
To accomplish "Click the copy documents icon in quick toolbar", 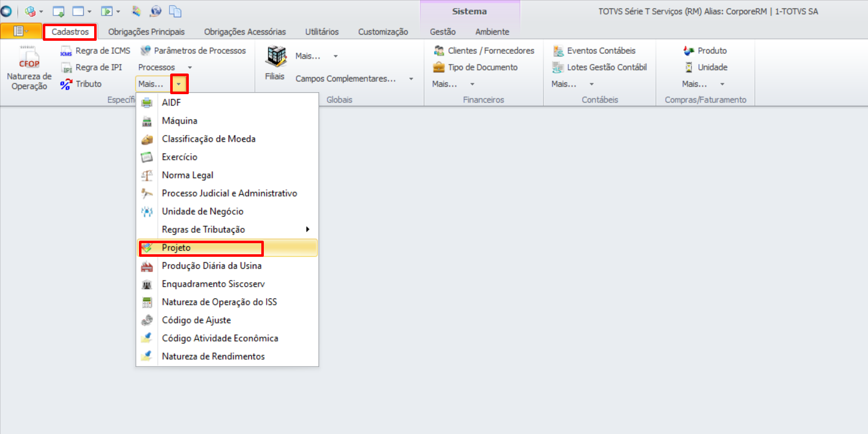I will coord(175,11).
